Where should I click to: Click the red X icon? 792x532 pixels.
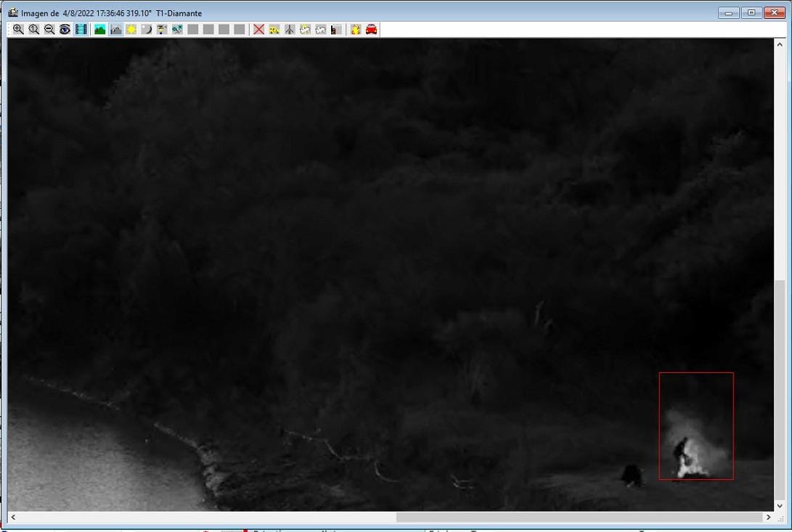258,30
